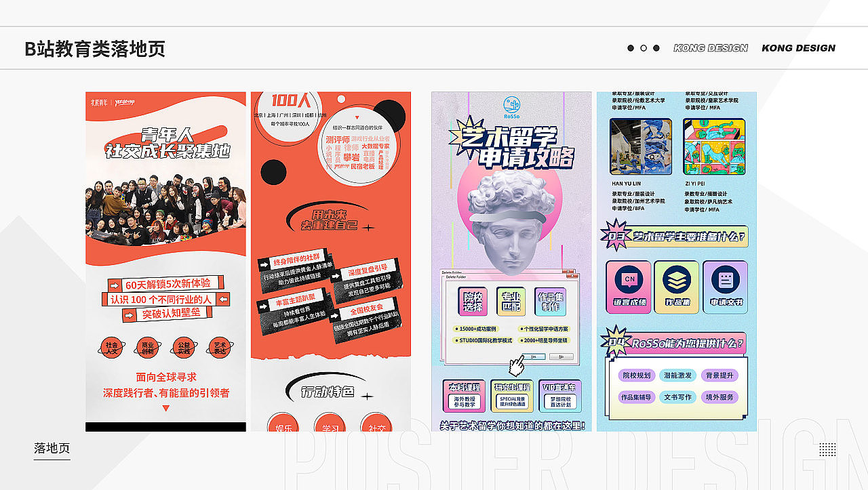The width and height of the screenshot is (868, 490).
Task: Click the middle hollow dot in header
Action: (x=644, y=48)
